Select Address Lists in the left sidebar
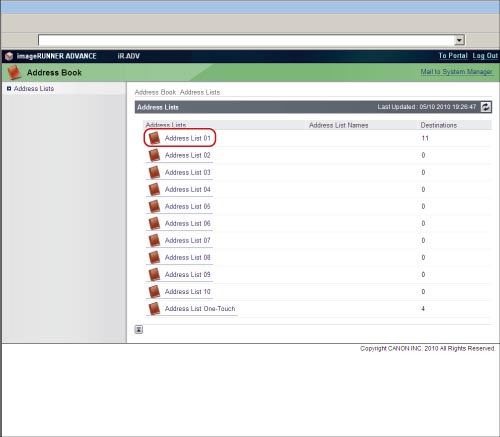The width and height of the screenshot is (500, 437). pyautogui.click(x=34, y=88)
